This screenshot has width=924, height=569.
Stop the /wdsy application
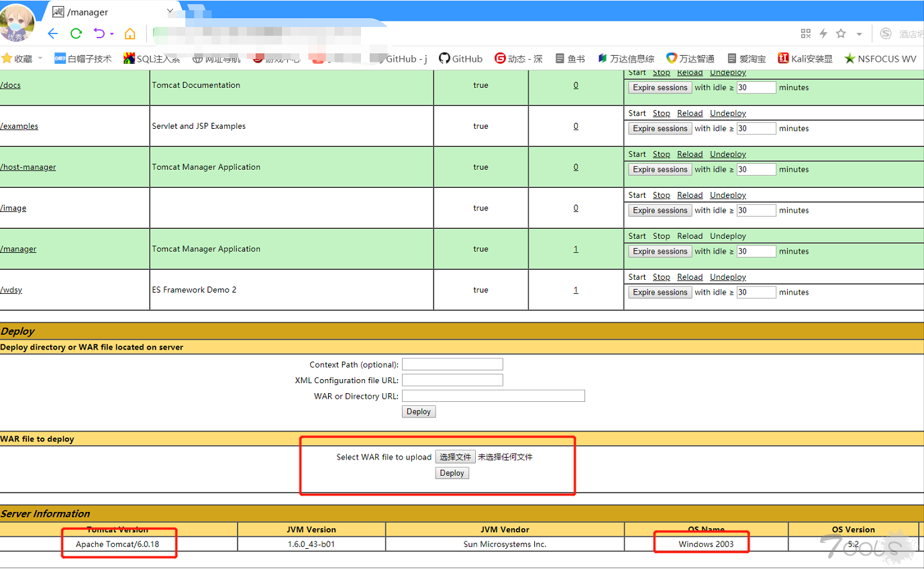pos(661,277)
